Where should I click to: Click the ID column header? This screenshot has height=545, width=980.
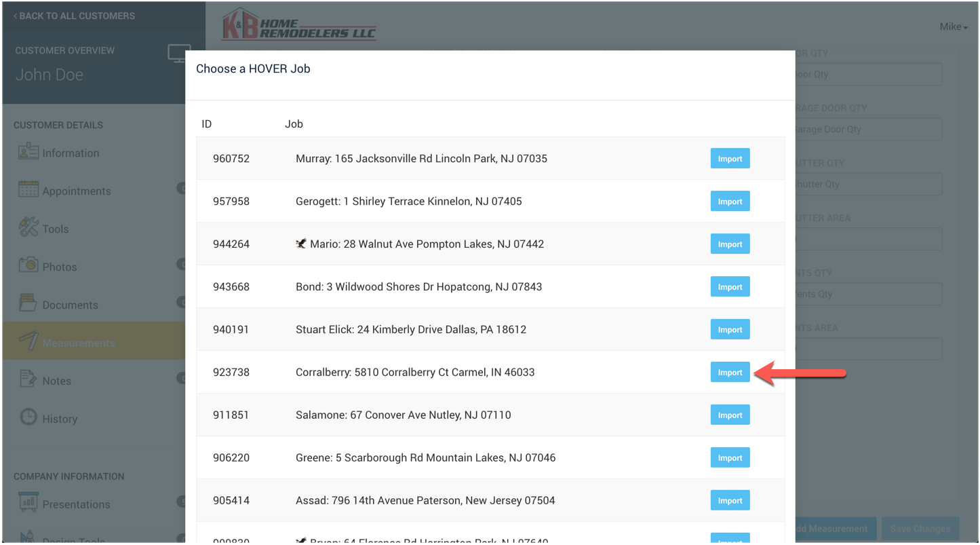click(x=207, y=124)
